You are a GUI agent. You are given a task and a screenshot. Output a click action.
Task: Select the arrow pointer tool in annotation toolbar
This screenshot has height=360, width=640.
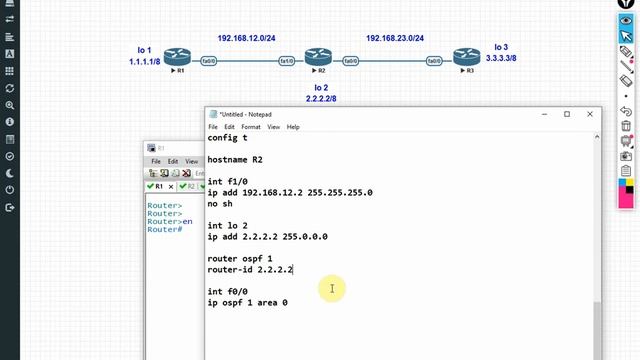pyautogui.click(x=626, y=36)
